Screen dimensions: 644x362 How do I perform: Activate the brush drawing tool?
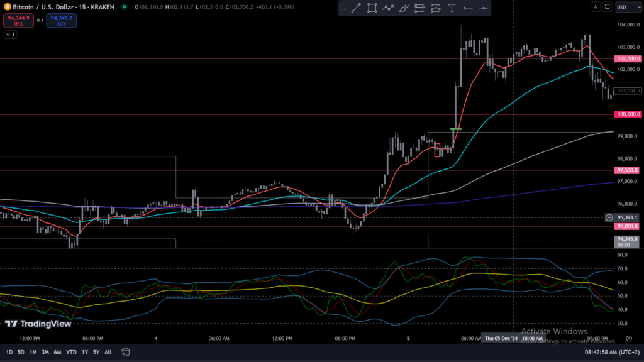[x=404, y=8]
